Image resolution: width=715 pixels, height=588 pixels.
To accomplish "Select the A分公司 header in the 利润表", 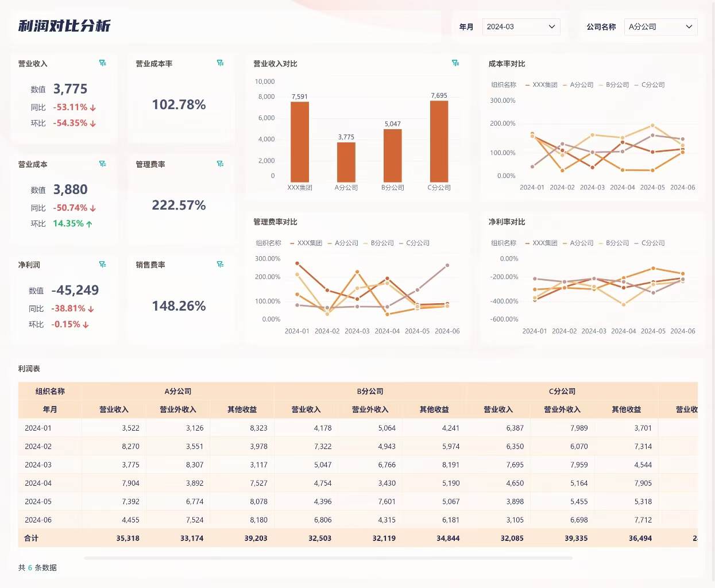I will pyautogui.click(x=178, y=391).
